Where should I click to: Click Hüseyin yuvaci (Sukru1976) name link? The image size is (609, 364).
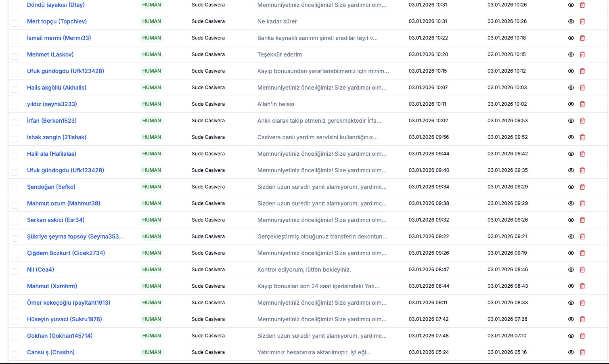point(64,319)
